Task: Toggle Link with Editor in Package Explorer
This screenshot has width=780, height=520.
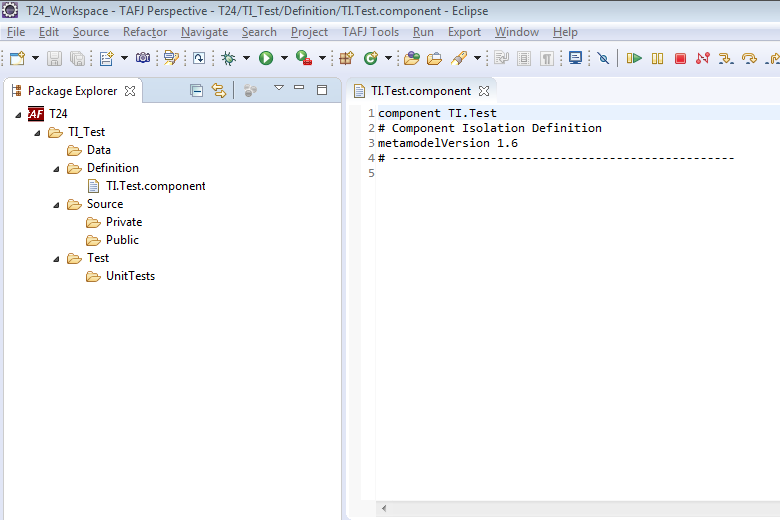Action: coord(218,91)
